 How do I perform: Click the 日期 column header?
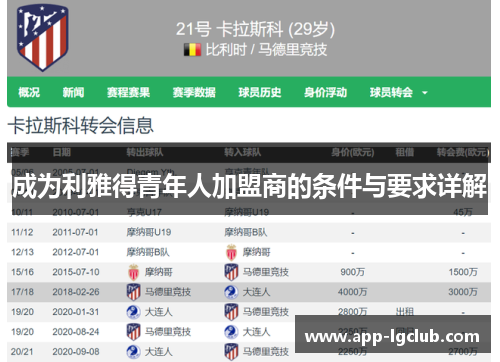[62, 152]
